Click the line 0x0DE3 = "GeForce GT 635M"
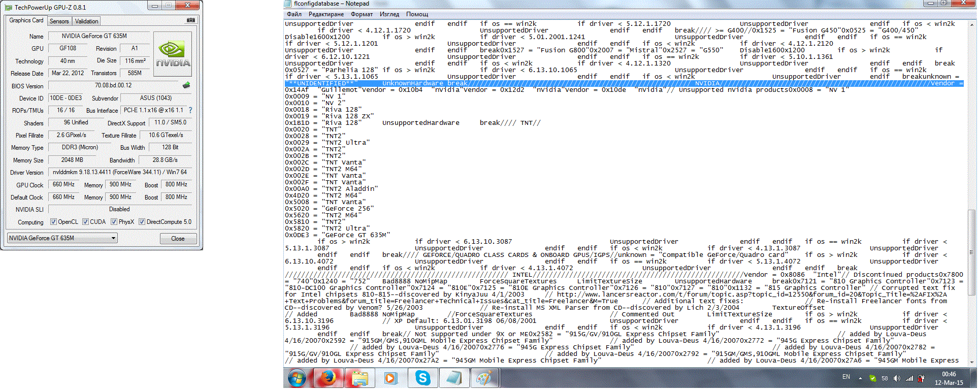This screenshot has height=392, width=980. coord(338,235)
